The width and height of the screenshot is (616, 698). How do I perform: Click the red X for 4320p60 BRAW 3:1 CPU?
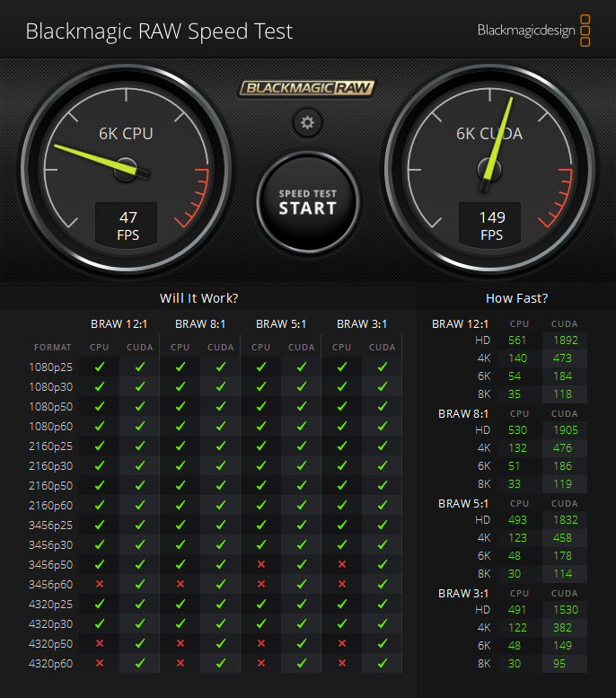click(x=342, y=663)
